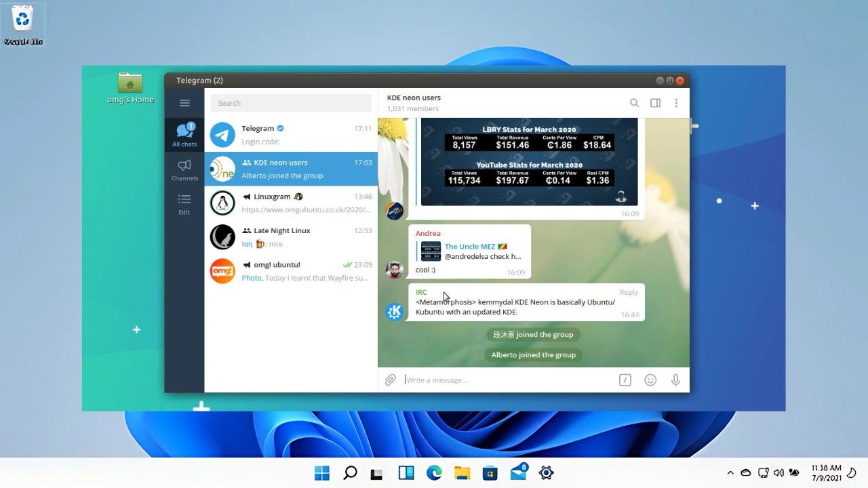Focus the chat Search field

click(x=291, y=103)
